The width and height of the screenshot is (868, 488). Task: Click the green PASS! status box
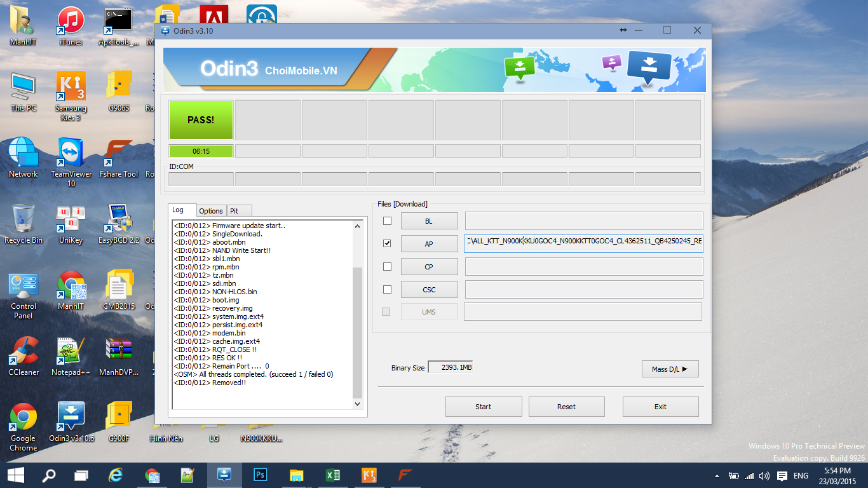(x=201, y=119)
